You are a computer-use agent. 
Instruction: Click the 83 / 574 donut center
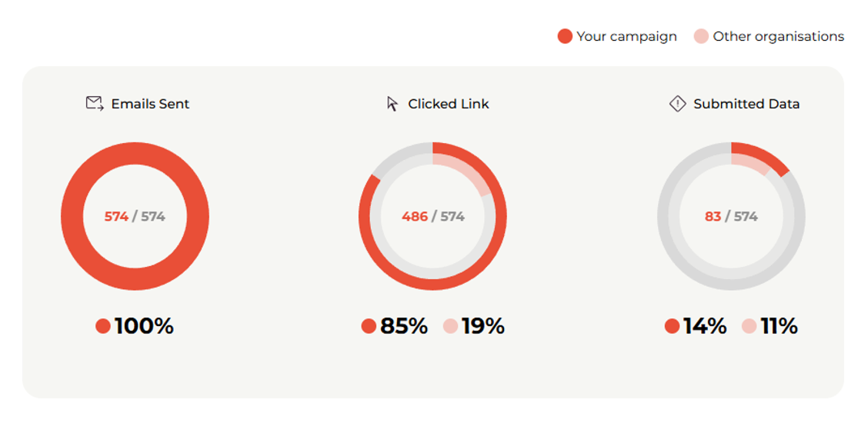[x=731, y=216]
